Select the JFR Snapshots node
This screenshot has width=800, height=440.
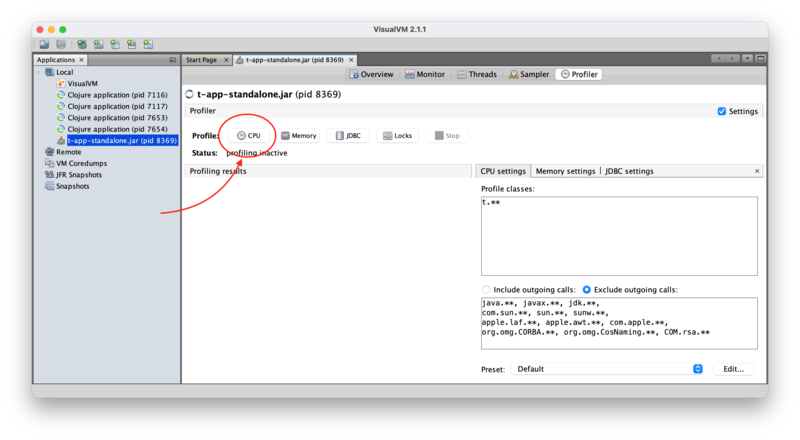73,175
